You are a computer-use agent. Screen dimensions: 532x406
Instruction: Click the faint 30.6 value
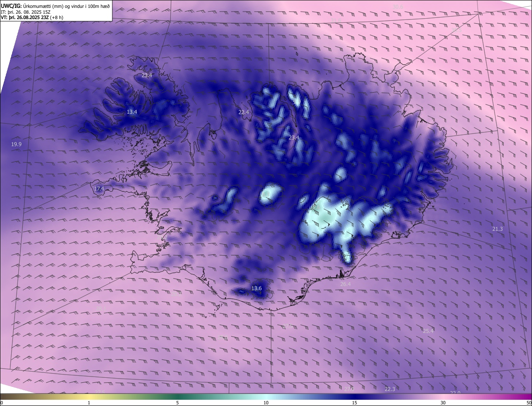398,7
